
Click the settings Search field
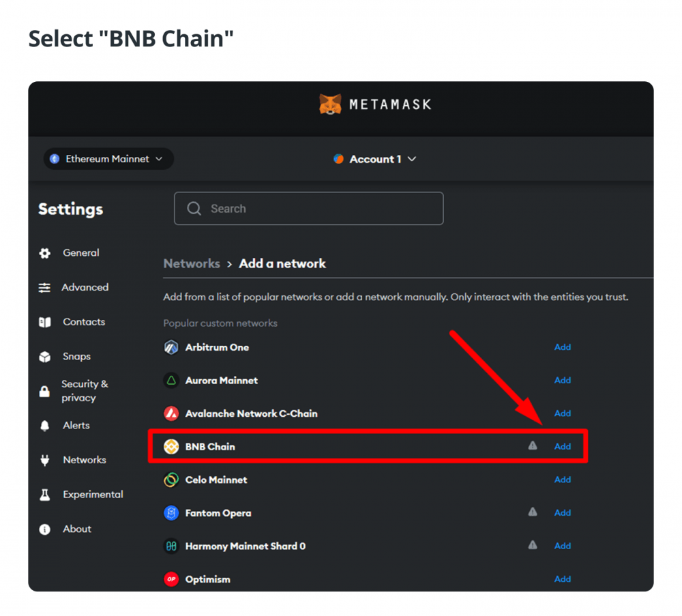tap(309, 208)
